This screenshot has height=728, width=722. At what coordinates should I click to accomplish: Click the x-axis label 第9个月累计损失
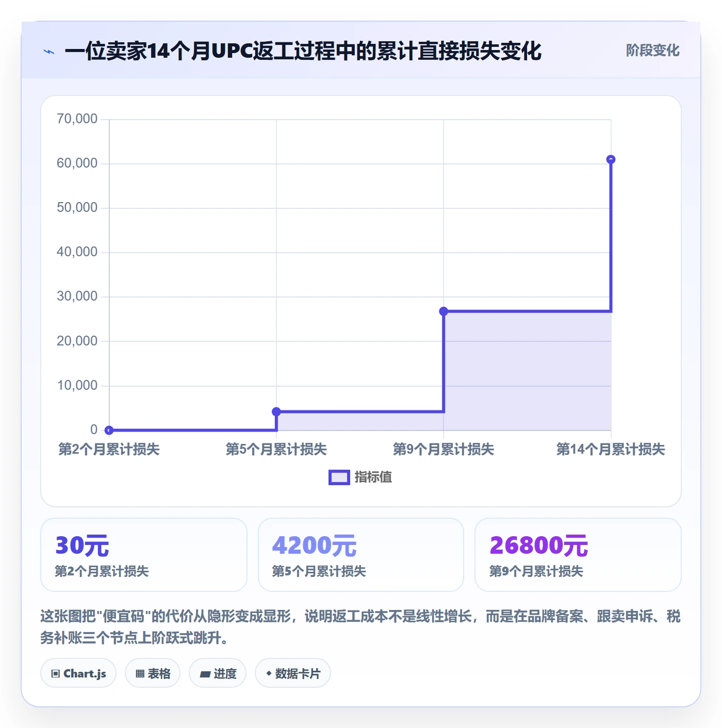444,449
